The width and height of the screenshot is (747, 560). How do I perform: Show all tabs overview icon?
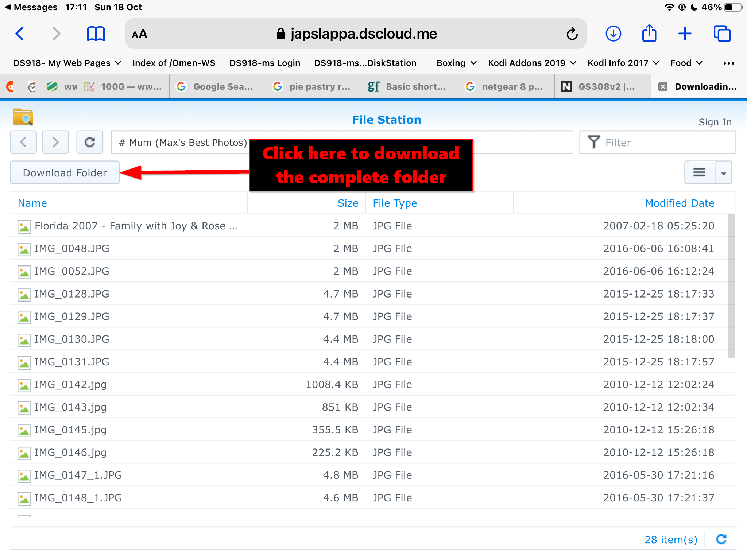point(722,34)
